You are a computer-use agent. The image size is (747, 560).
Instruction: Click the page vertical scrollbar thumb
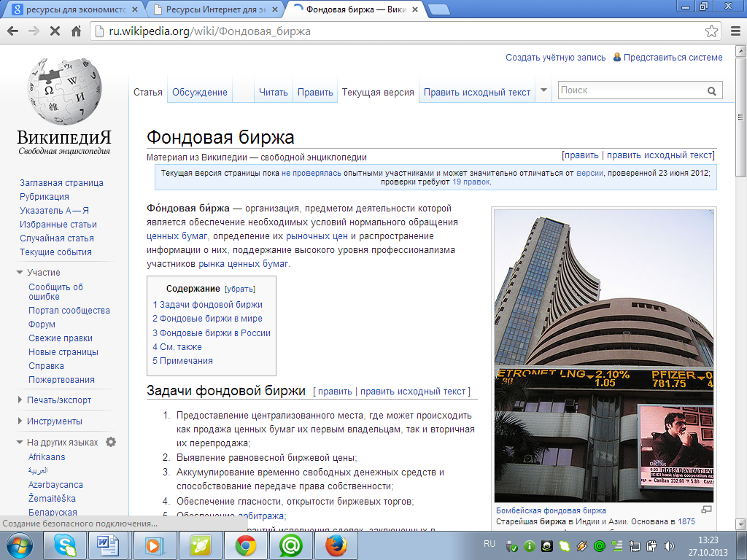click(x=740, y=118)
